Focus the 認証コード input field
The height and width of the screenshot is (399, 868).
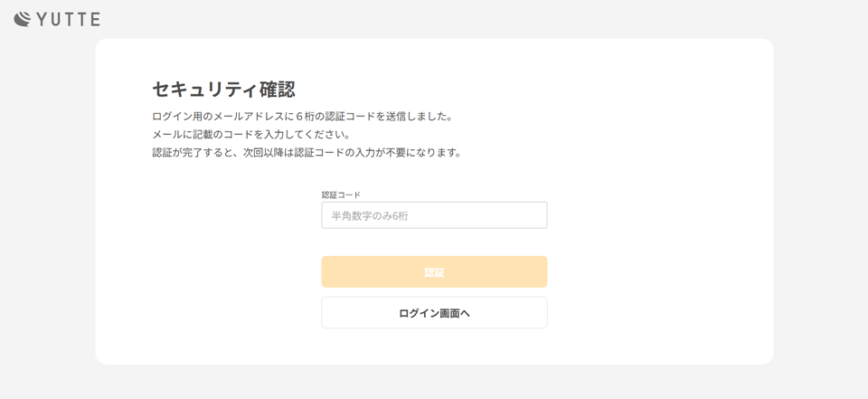(434, 215)
